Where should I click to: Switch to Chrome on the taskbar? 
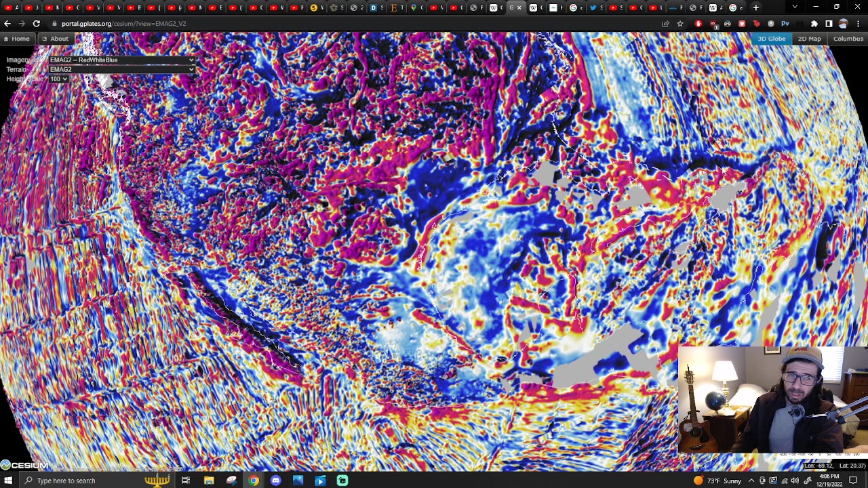pos(254,481)
